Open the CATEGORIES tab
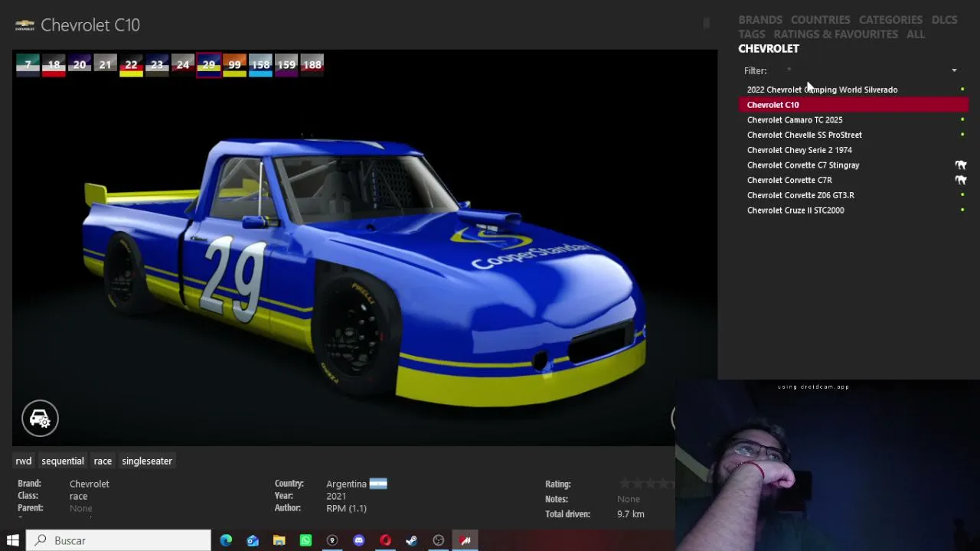Screen dimensions: 980x551 pos(890,20)
